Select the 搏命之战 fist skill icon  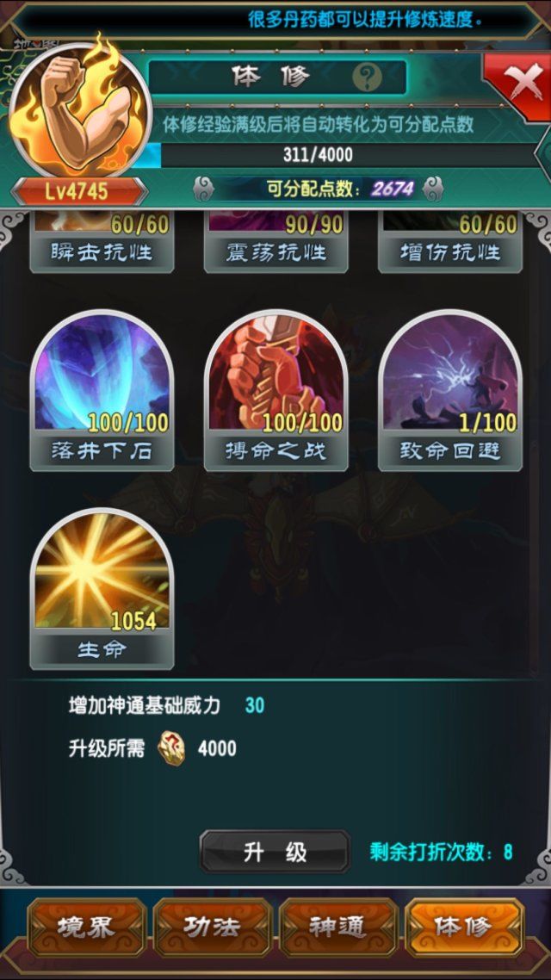[275, 391]
